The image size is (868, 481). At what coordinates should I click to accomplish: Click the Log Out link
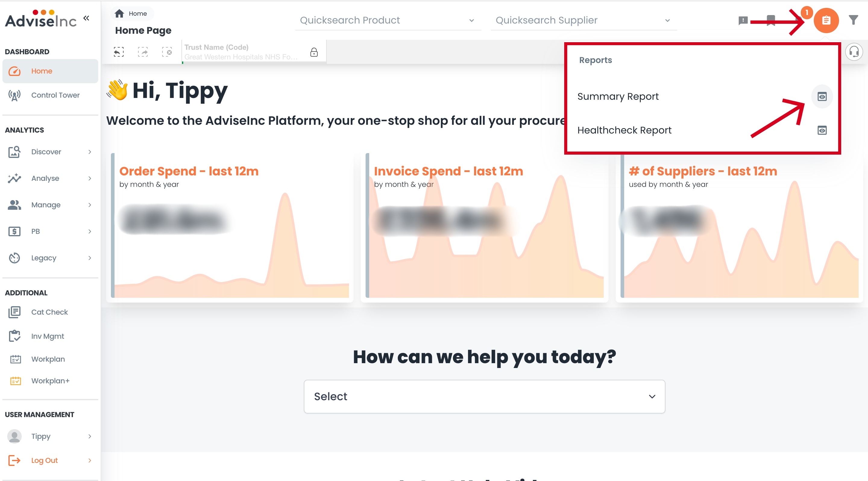[x=44, y=460]
